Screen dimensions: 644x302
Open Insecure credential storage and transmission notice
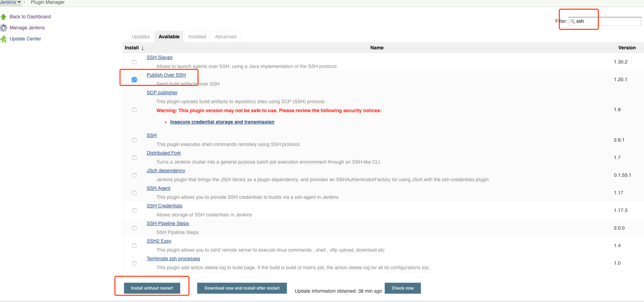[x=222, y=122]
